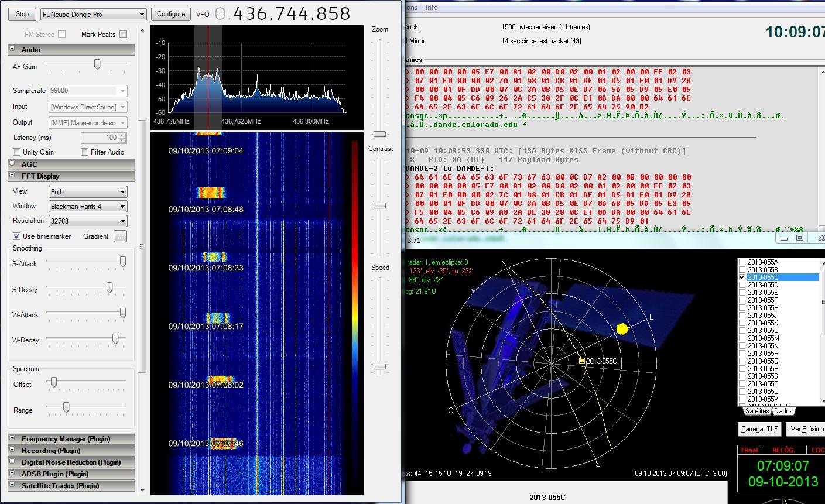
Task: Open the View dropdown set to Both
Action: (x=88, y=192)
